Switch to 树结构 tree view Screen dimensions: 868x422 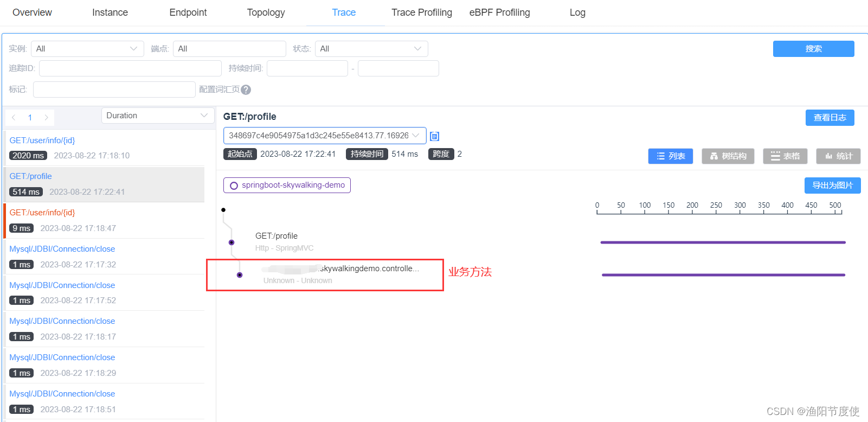[x=728, y=156]
